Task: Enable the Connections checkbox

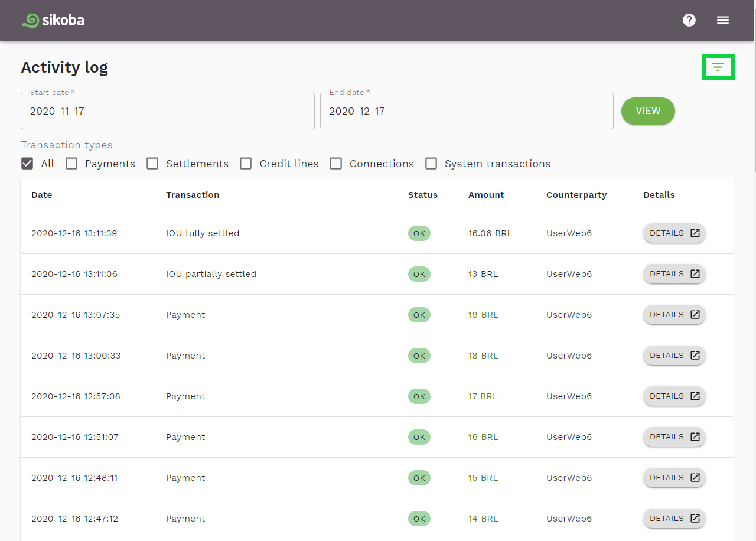Action: coord(336,164)
